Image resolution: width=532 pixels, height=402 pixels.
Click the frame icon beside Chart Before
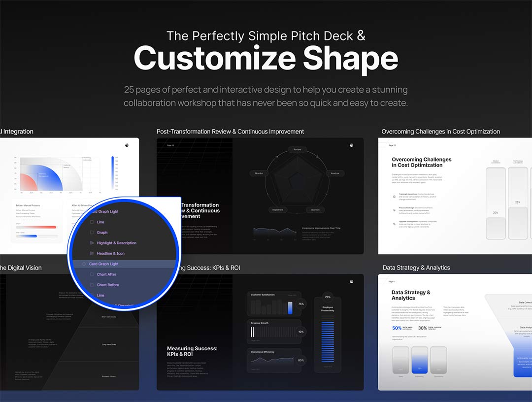click(x=92, y=285)
